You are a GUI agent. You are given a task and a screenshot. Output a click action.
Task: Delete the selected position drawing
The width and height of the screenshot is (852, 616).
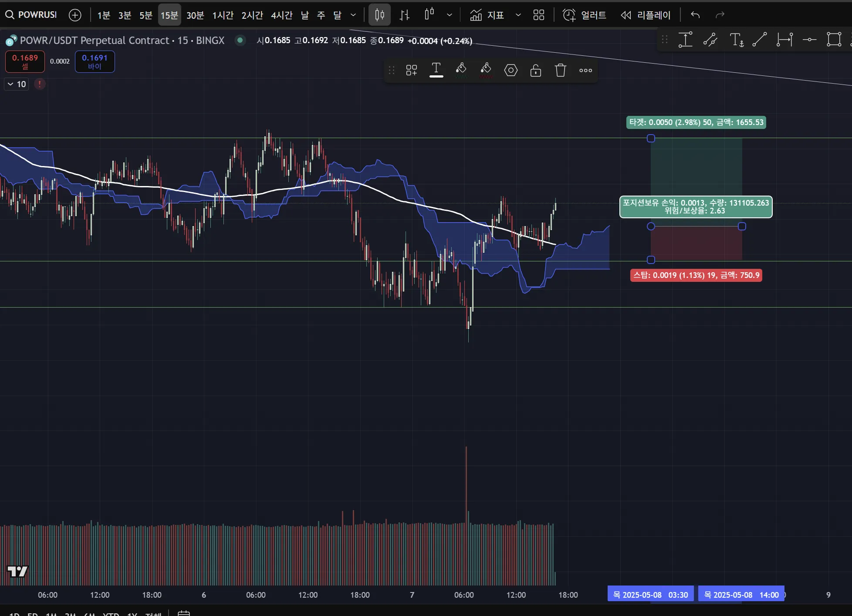[561, 70]
